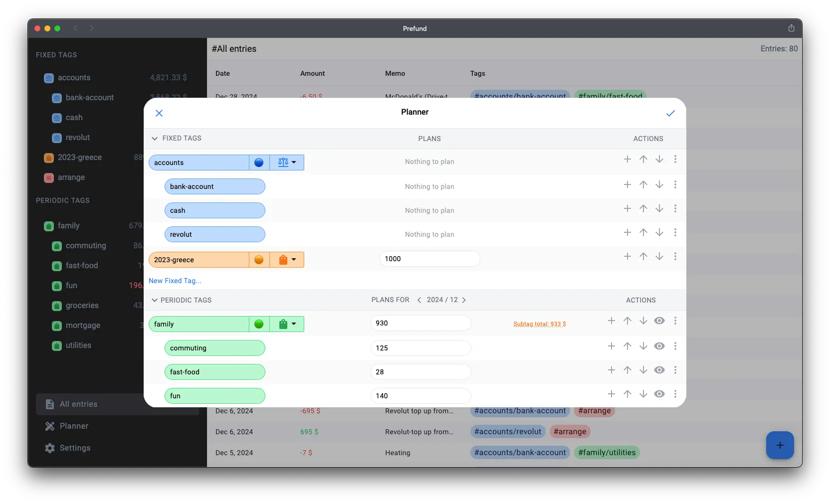
Task: Click New Fixed Tag link
Action: click(175, 281)
